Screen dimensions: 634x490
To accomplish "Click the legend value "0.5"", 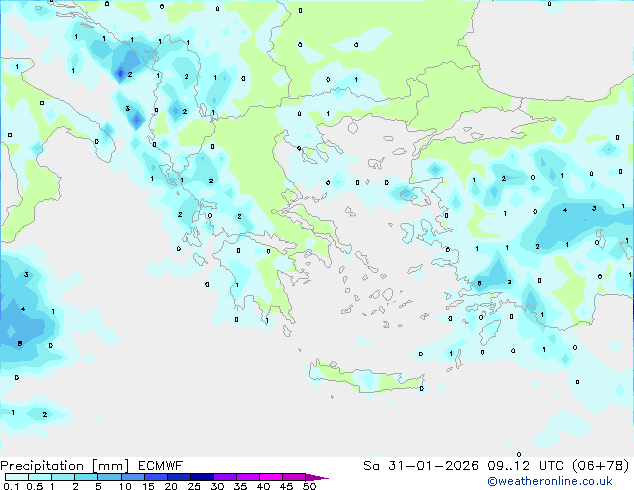I will [34, 486].
